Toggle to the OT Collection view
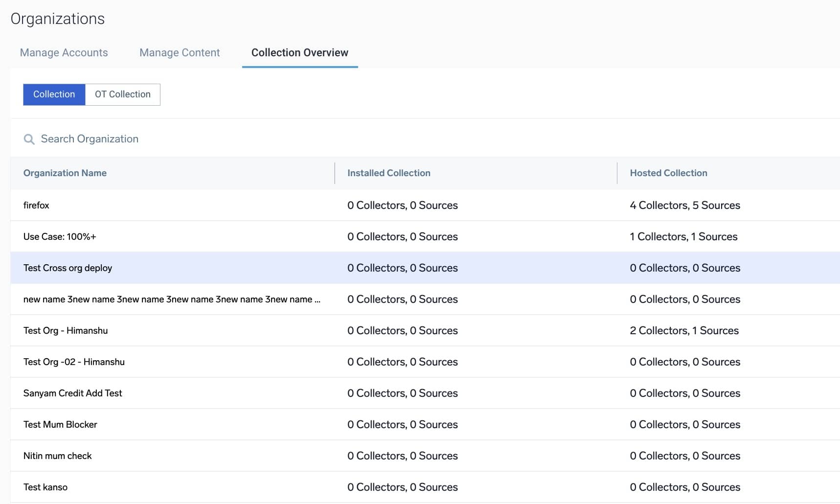Image resolution: width=840 pixels, height=504 pixels. 122,94
